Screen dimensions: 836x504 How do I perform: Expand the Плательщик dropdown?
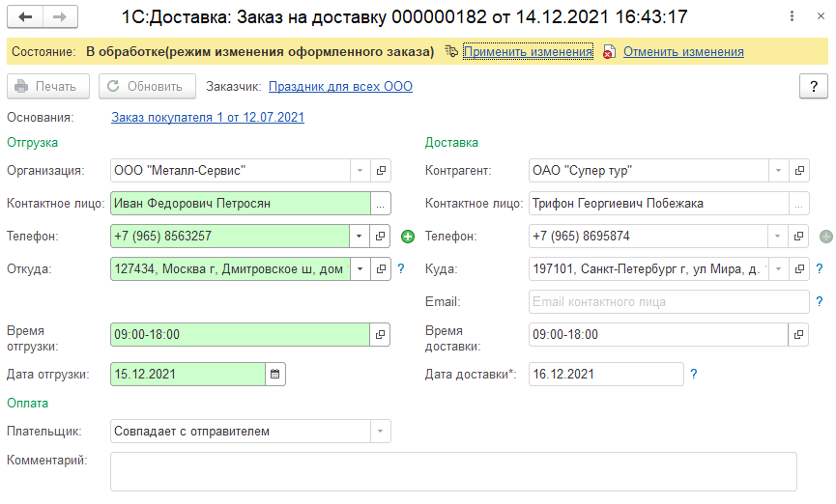[380, 431]
